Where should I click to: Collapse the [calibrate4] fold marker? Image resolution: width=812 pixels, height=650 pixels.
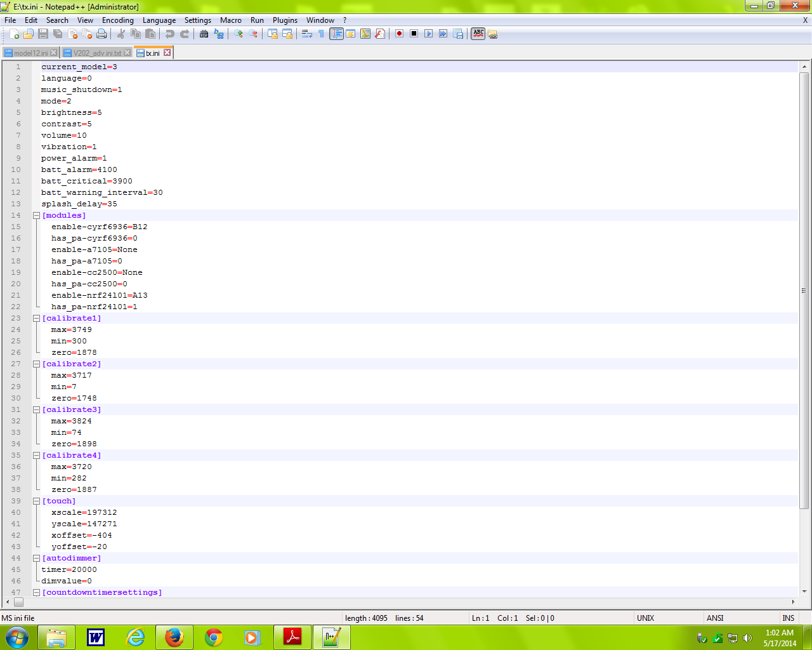(x=36, y=456)
